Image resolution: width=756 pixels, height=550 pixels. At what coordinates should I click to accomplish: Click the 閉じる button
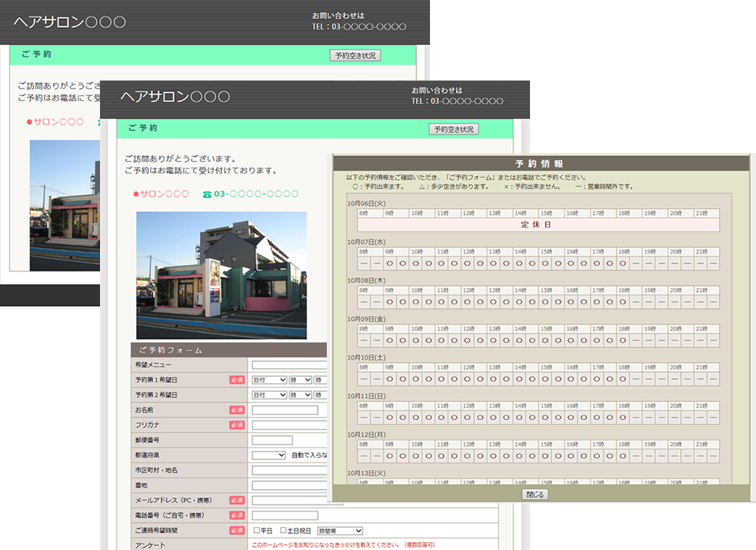pyautogui.click(x=535, y=495)
